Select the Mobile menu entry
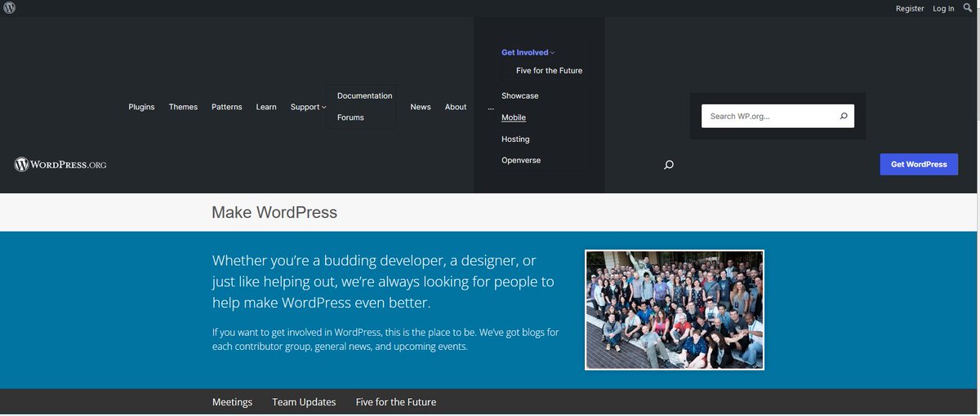The width and height of the screenshot is (980, 416). (514, 117)
